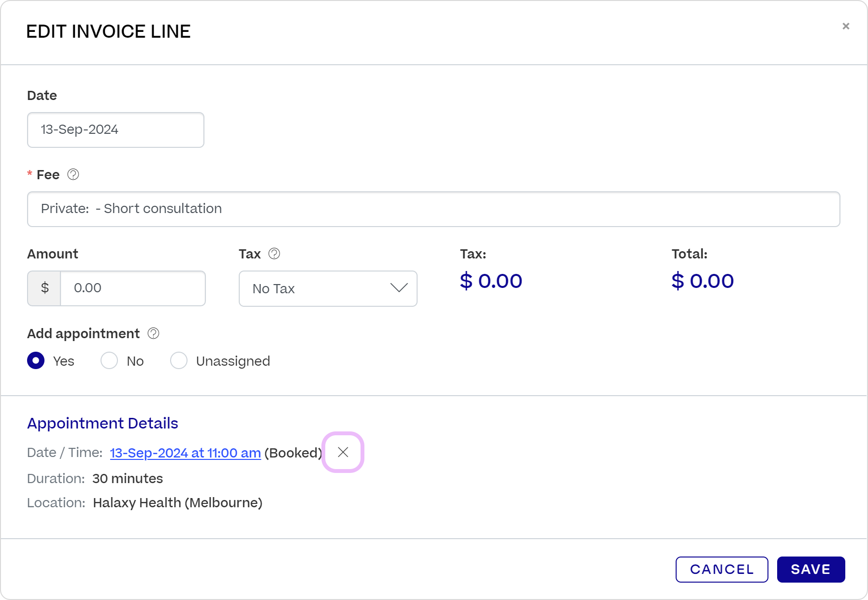Open the 13-Sep-2024 at 11:00 am appointment link
This screenshot has width=868, height=600.
[x=186, y=453]
